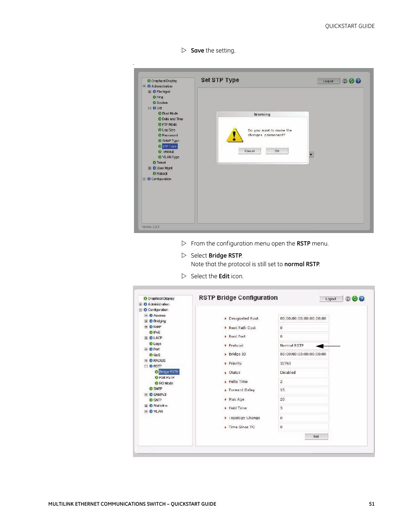Expand the File Mgmt tree node
The image size is (411, 532).
click(149, 92)
